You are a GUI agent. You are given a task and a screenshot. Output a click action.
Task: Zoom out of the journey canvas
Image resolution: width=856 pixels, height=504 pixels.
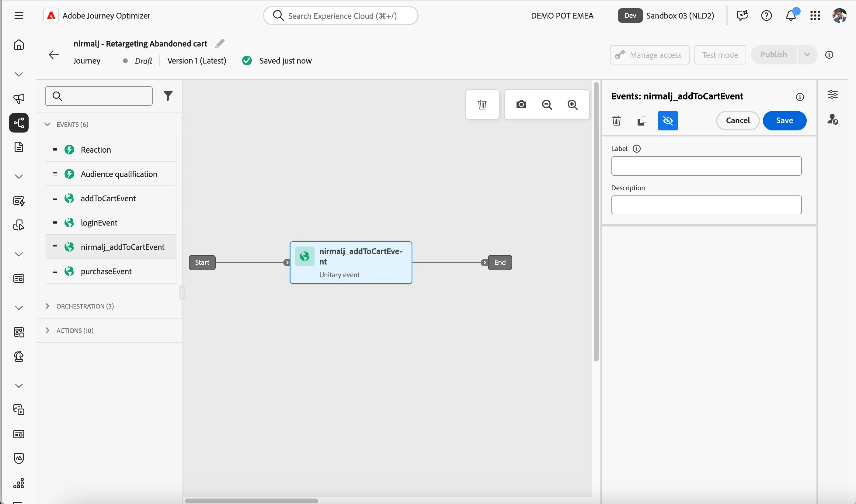(547, 105)
